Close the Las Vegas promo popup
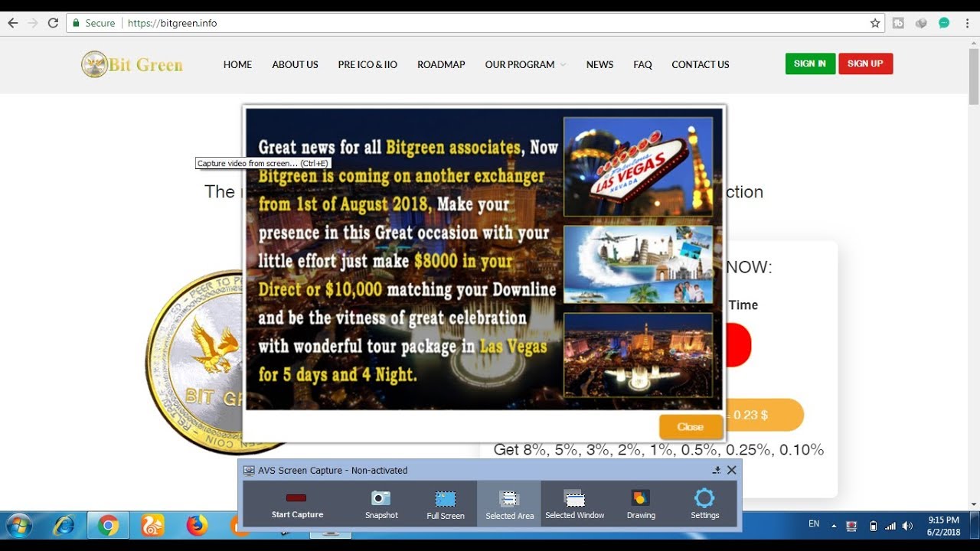The width and height of the screenshot is (980, 551). [691, 427]
